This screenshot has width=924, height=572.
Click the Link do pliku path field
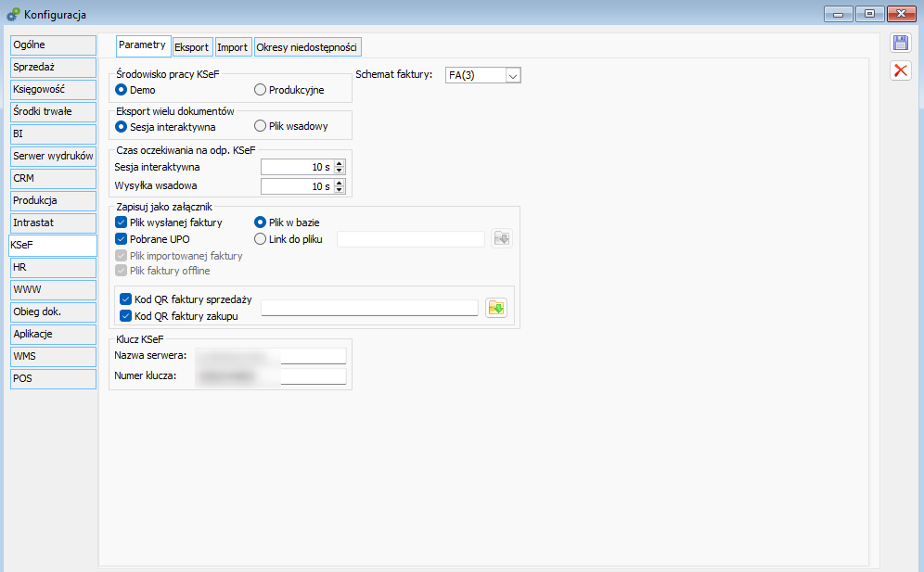[x=411, y=238]
